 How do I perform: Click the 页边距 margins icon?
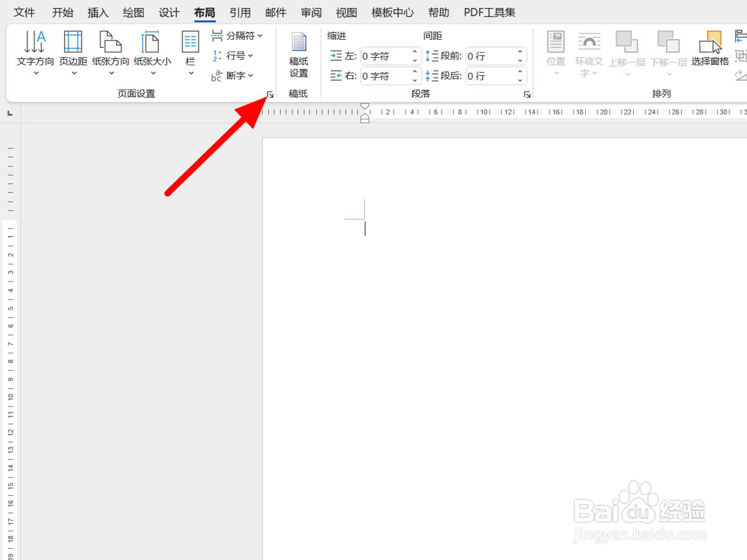73,42
